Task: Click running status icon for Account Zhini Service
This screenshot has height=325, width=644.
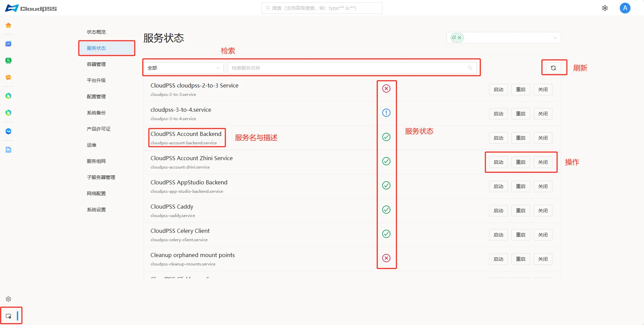Action: (x=386, y=161)
